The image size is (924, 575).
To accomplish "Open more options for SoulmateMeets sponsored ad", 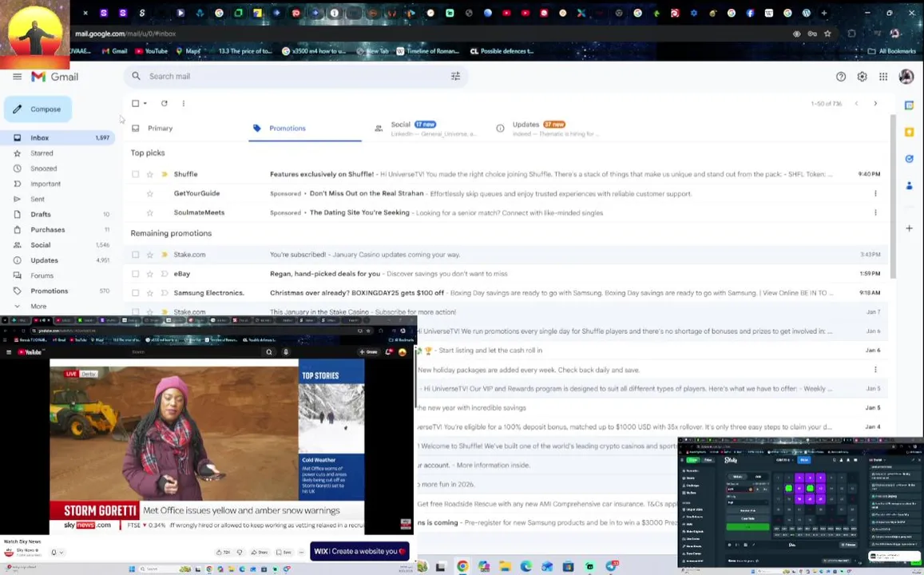I will (875, 212).
